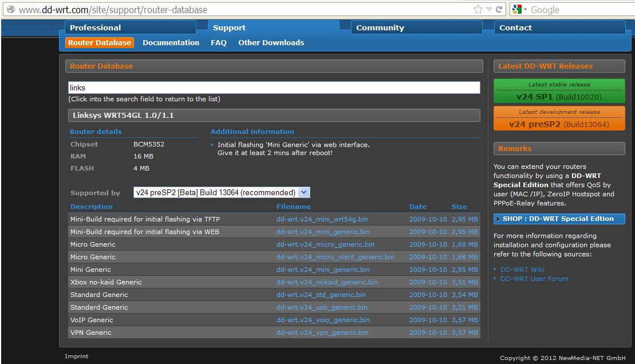This screenshot has height=364, width=635.
Task: Click the Filename column header
Action: click(x=293, y=207)
